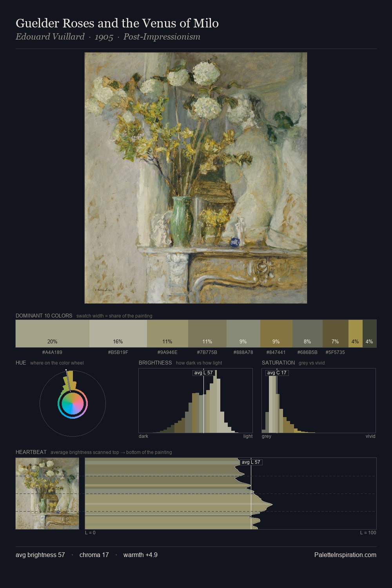Click the brightness histogram chart
Screen dimensions: 392x588
196,401
